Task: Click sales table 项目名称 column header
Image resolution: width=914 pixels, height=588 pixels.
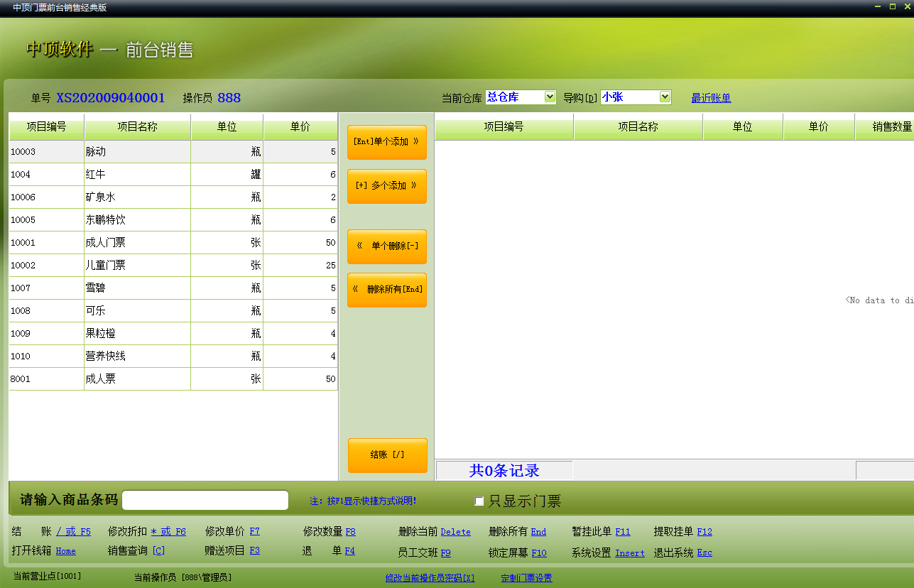Action: (638, 127)
